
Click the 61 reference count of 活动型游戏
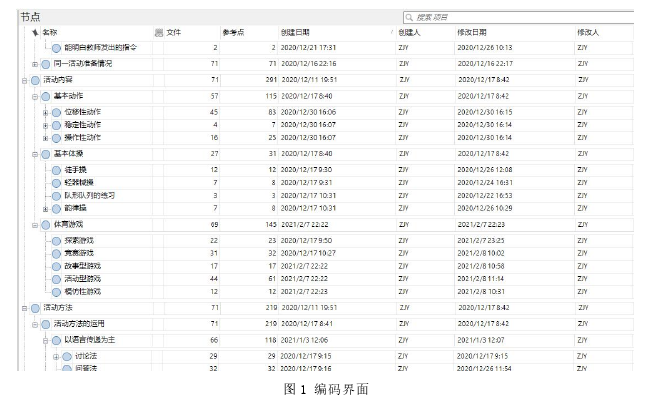272,279
